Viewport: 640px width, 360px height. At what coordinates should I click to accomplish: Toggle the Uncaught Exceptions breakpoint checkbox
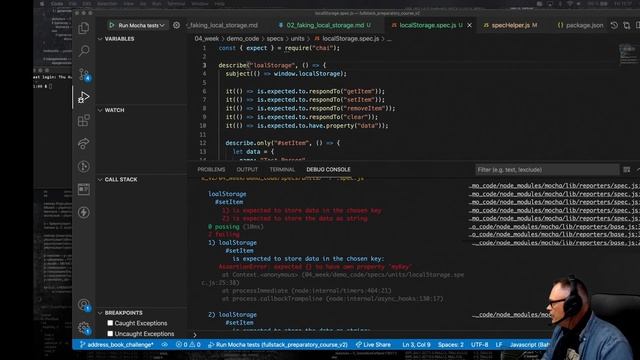tap(110, 334)
